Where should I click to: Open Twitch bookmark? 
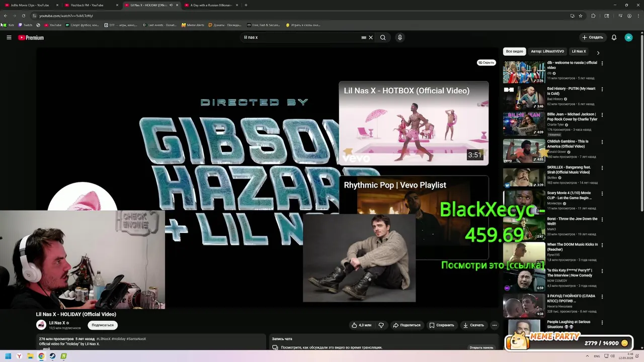25,25
